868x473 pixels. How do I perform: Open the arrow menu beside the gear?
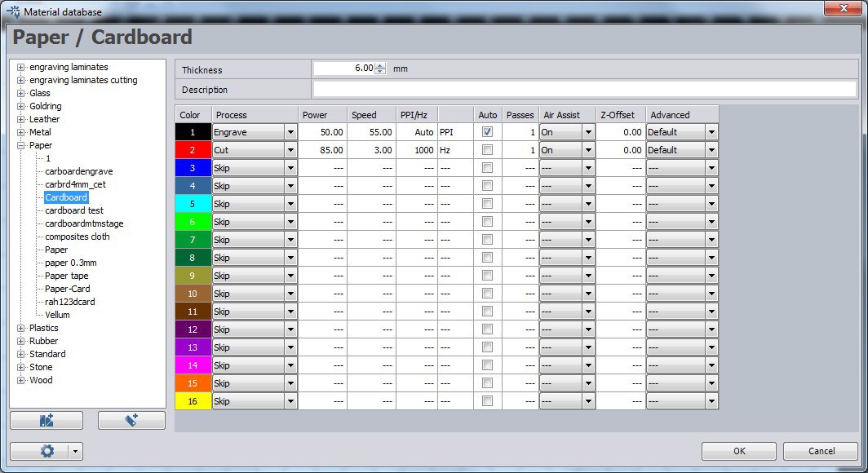pyautogui.click(x=75, y=451)
